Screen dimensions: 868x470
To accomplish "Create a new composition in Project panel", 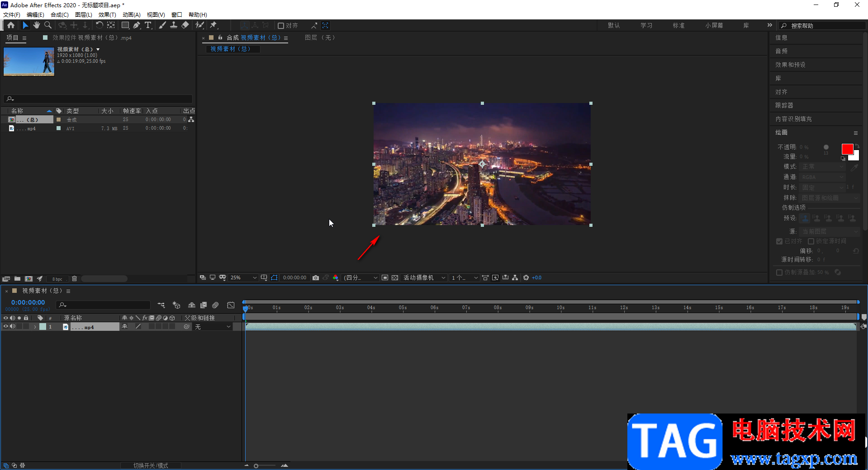I will pos(29,278).
